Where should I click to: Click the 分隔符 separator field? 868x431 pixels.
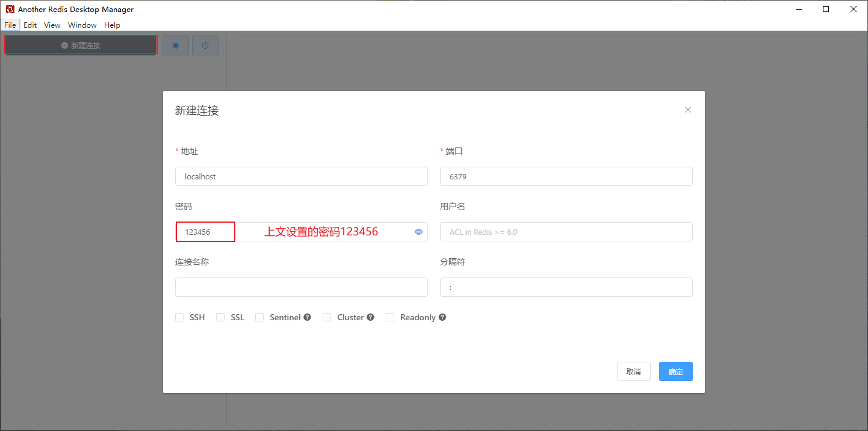point(566,287)
